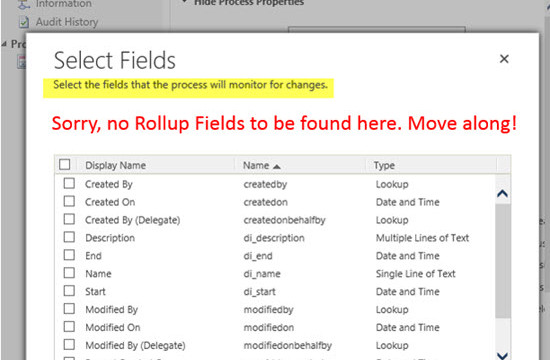
Task: Tick the Description field checkbox
Action: [69, 237]
